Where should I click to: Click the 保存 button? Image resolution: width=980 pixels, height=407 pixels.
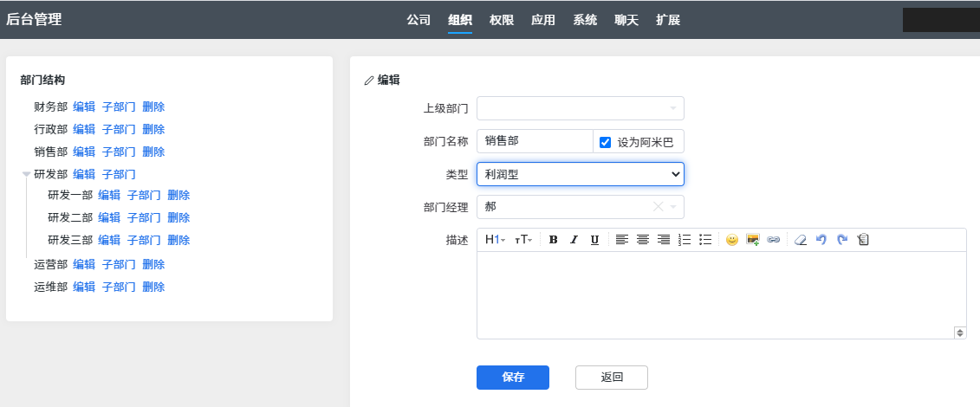[513, 378]
